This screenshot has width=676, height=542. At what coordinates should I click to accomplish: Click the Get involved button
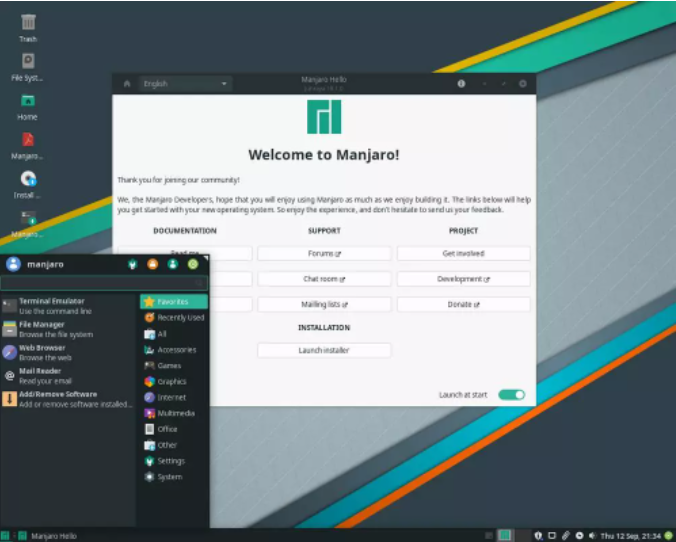463,254
